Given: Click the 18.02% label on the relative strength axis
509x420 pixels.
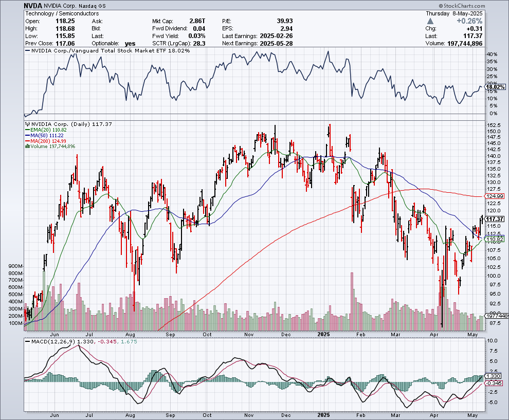Looking at the screenshot, I should (x=495, y=87).
